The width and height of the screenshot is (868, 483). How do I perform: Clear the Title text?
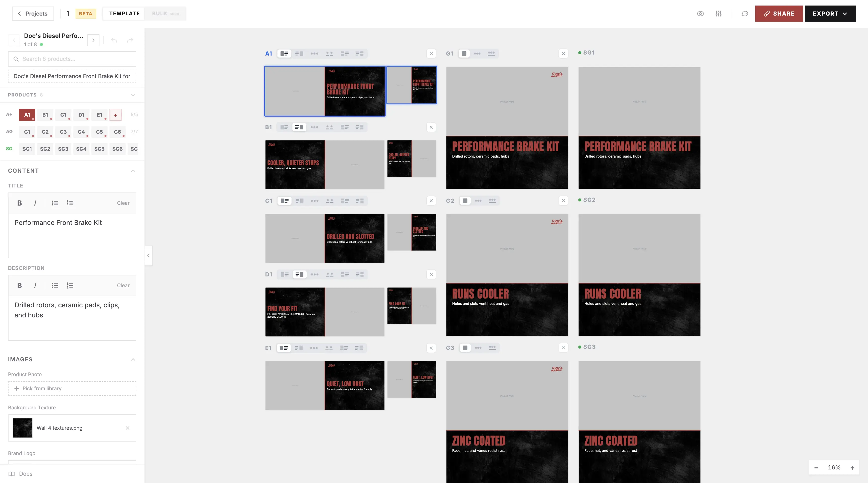(123, 203)
